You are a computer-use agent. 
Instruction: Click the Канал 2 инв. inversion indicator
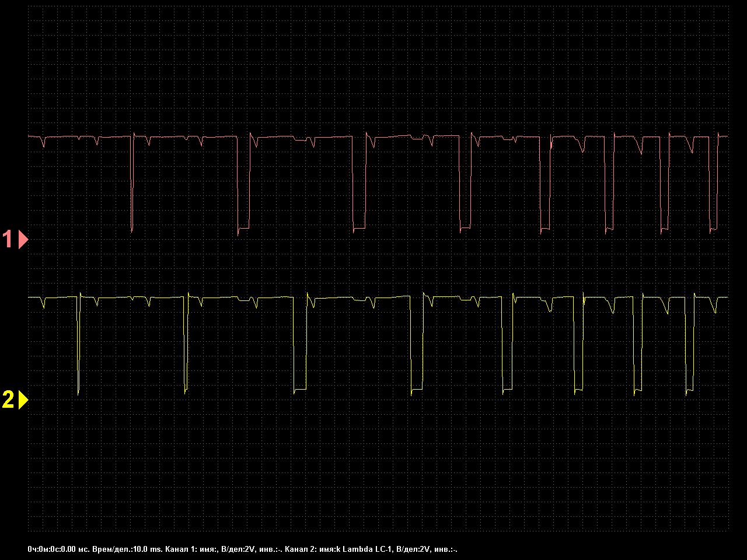pos(446,549)
